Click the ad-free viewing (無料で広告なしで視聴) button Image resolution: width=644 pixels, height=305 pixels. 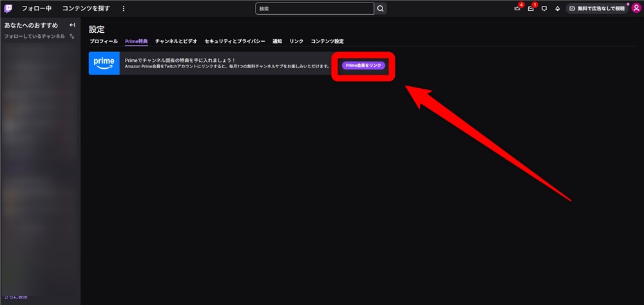pyautogui.click(x=597, y=8)
